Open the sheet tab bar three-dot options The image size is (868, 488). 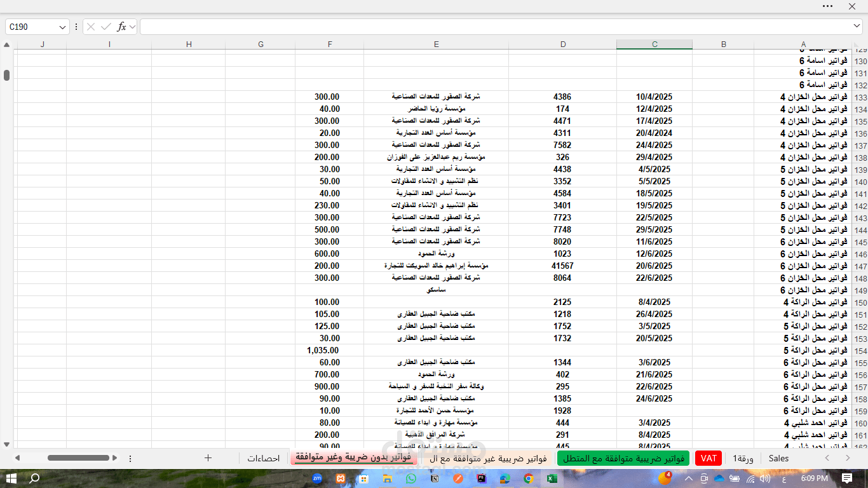[130, 458]
